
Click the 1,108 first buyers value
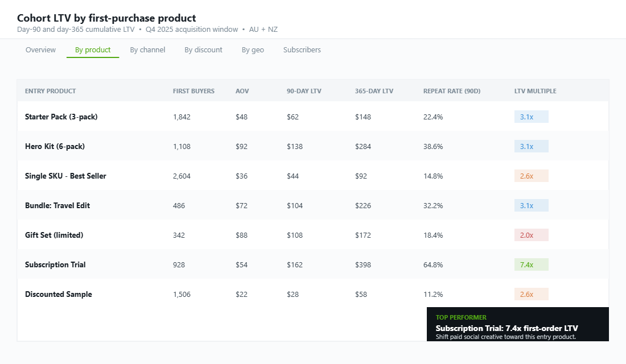[x=182, y=147]
